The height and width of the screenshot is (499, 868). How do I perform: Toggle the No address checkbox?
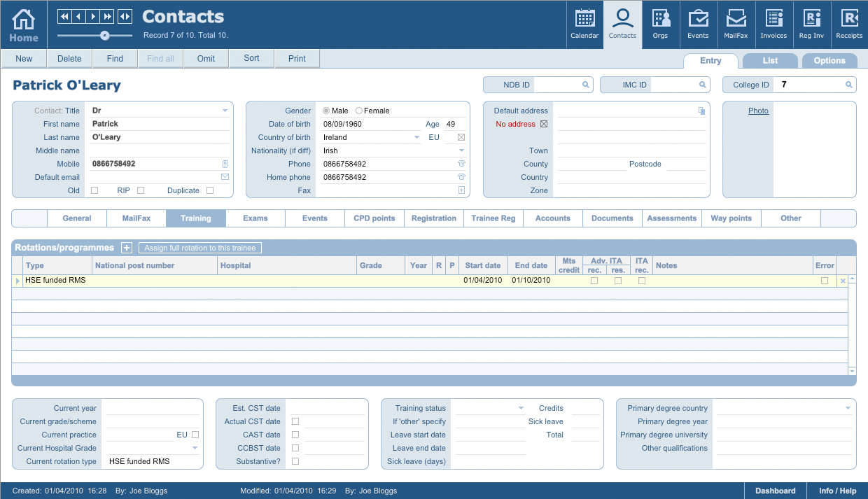[x=544, y=124]
